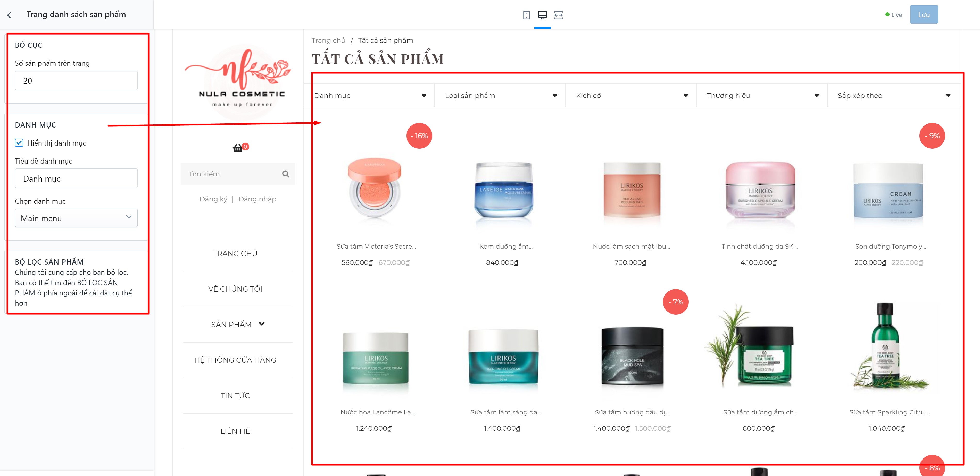Click the Đăng nhập link
Image resolution: width=980 pixels, height=476 pixels.
(257, 199)
